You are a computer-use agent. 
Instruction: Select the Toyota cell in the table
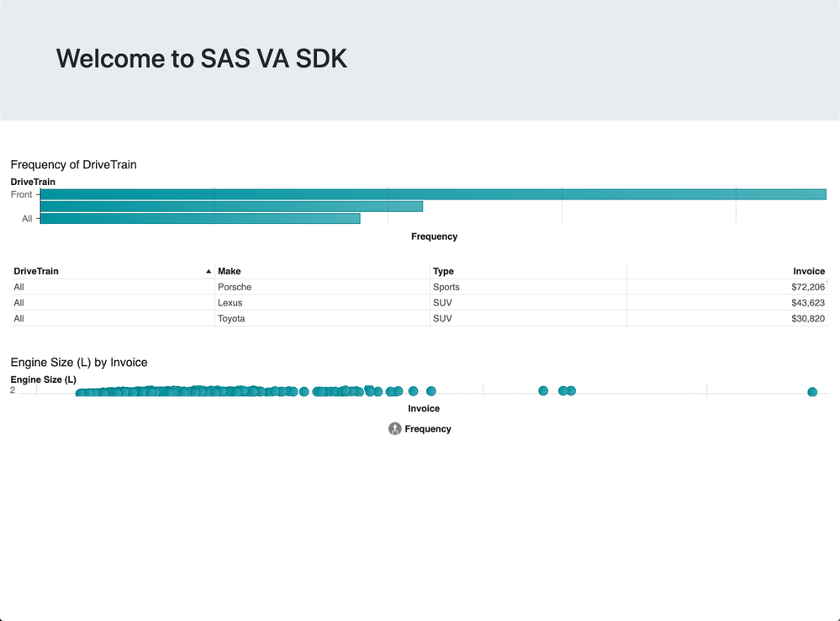pos(231,319)
